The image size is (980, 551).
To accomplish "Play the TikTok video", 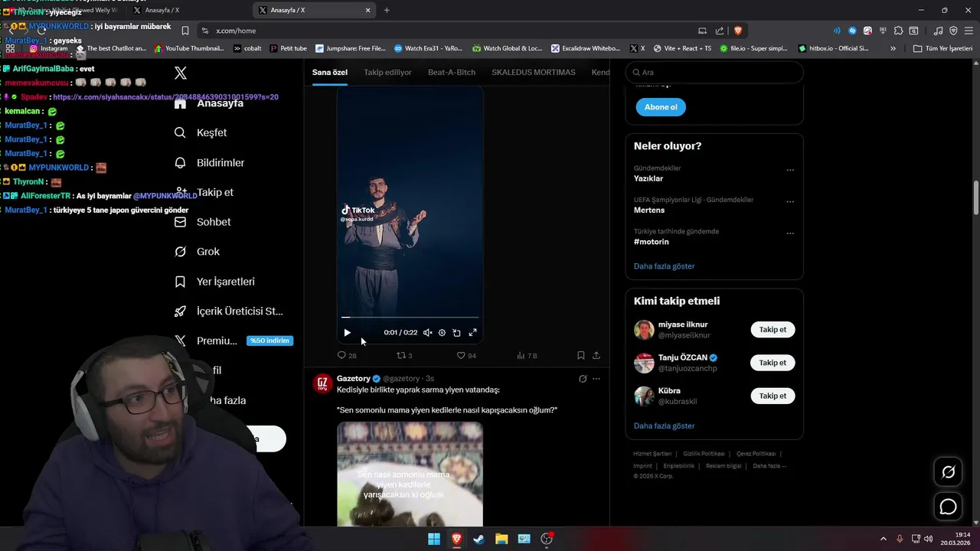I will coord(347,333).
